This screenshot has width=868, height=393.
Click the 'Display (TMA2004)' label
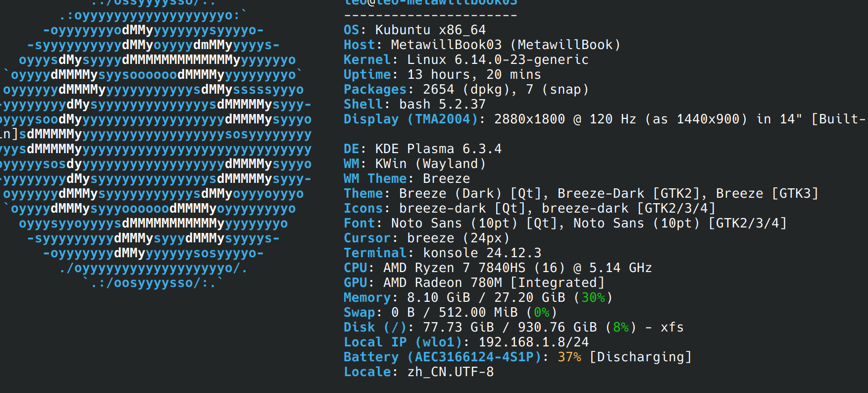click(x=411, y=119)
